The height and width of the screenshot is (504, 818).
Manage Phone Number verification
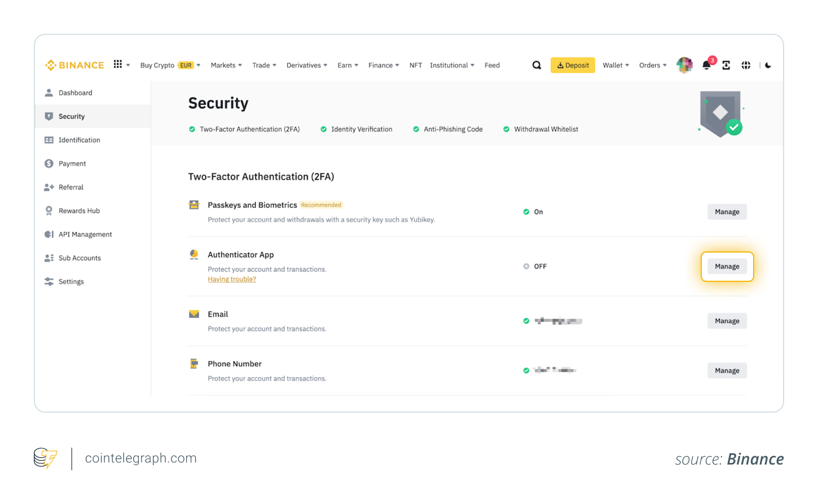coord(727,370)
